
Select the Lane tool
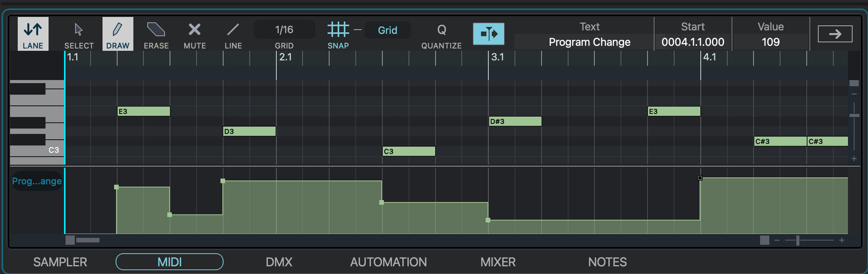click(33, 34)
